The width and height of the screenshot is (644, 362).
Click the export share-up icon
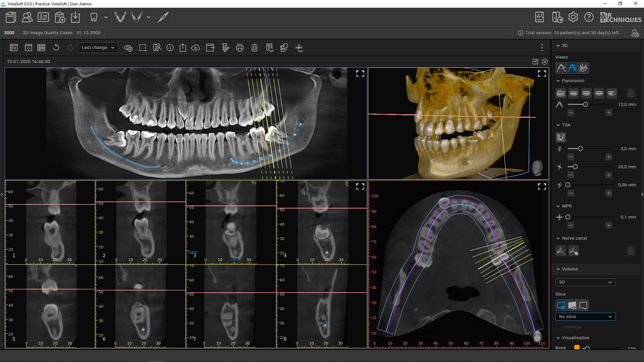(183, 48)
